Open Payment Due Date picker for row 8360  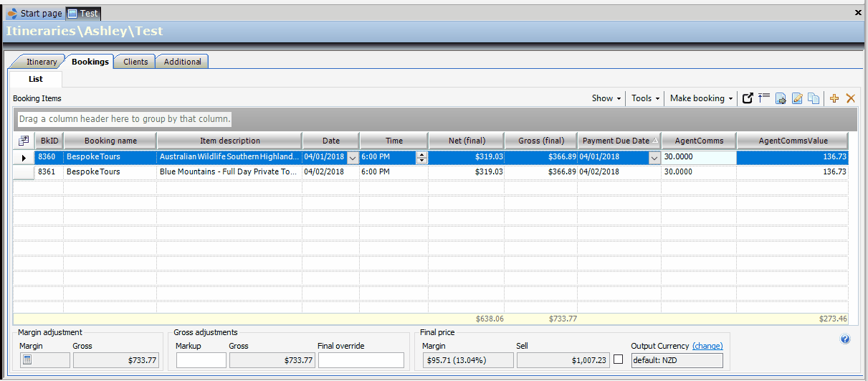(654, 157)
